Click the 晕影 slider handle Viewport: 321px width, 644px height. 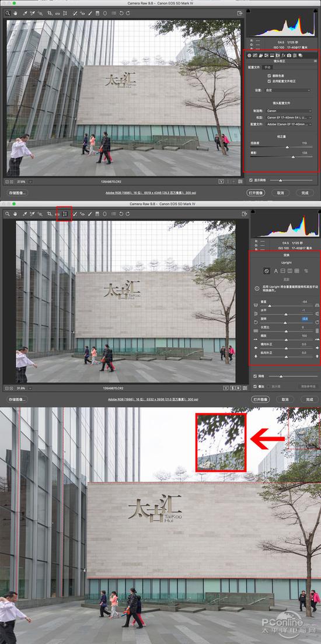(293, 157)
